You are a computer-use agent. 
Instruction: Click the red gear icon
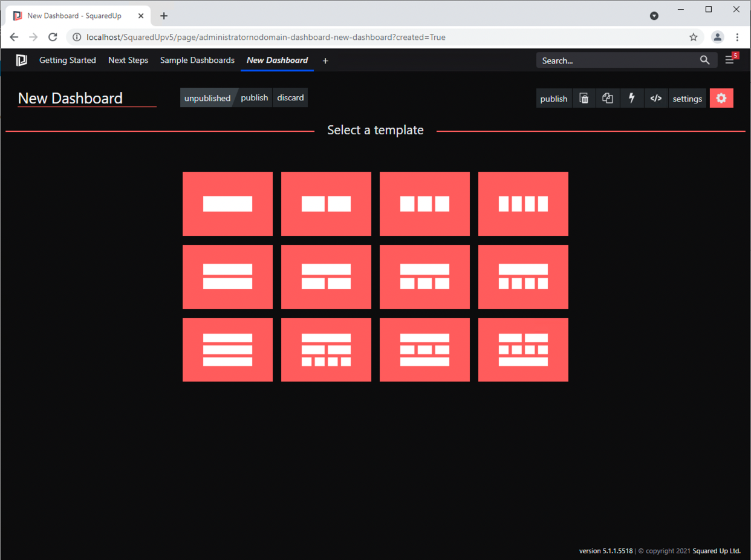[721, 99]
